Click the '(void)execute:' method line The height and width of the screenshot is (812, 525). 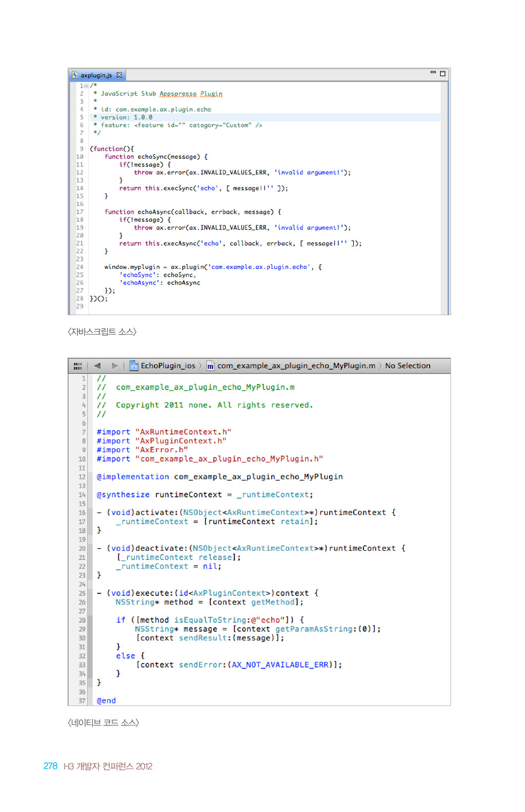pyautogui.click(x=208, y=593)
